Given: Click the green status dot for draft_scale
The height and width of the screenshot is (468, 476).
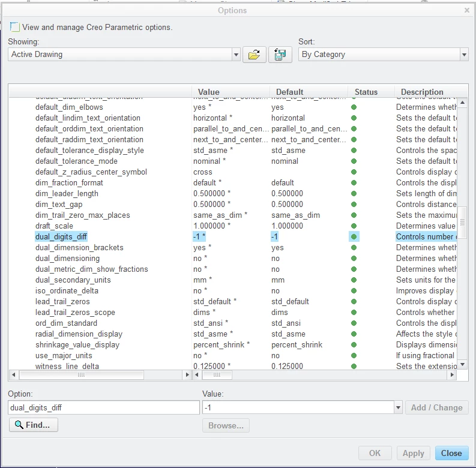Looking at the screenshot, I should click(x=354, y=226).
